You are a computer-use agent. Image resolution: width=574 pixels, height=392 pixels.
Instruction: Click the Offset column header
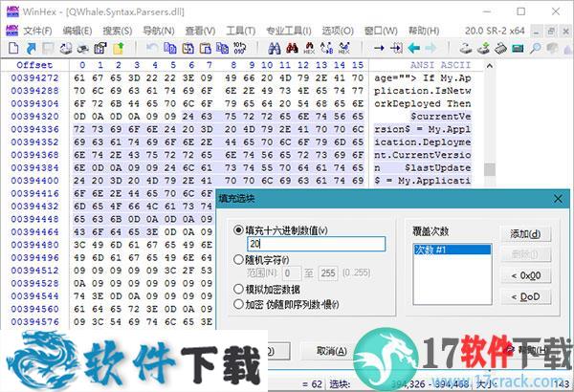coord(34,65)
